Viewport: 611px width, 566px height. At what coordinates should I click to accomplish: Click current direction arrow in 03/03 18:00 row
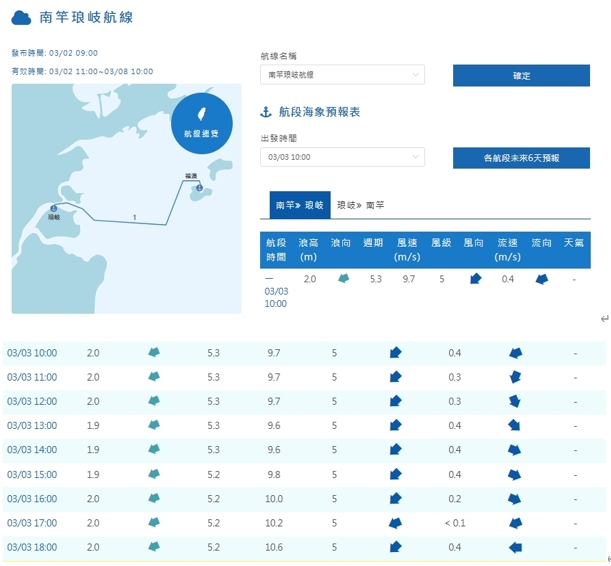pyautogui.click(x=515, y=548)
